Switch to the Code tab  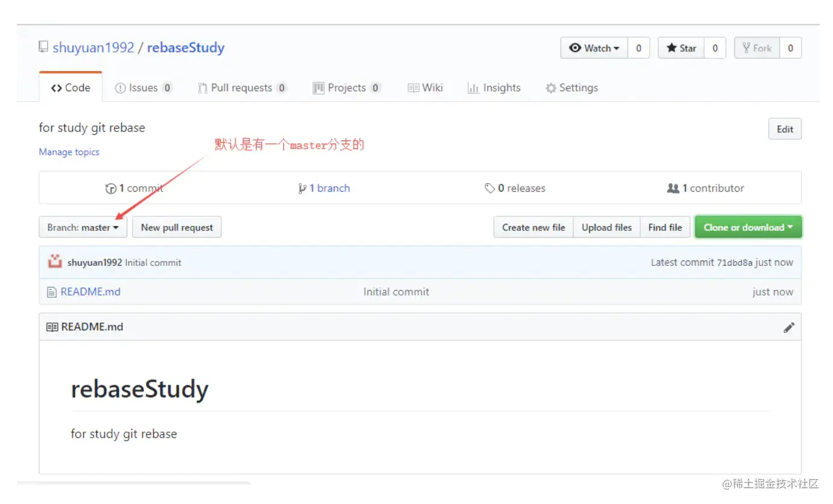71,87
